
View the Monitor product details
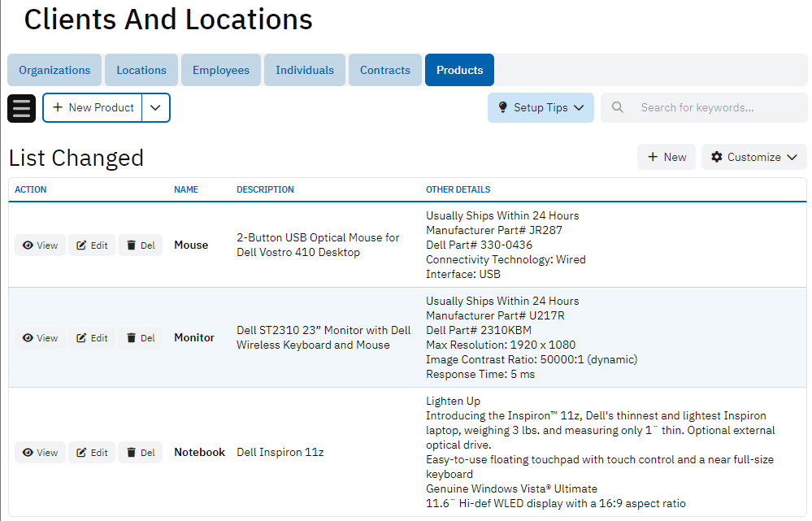(40, 338)
